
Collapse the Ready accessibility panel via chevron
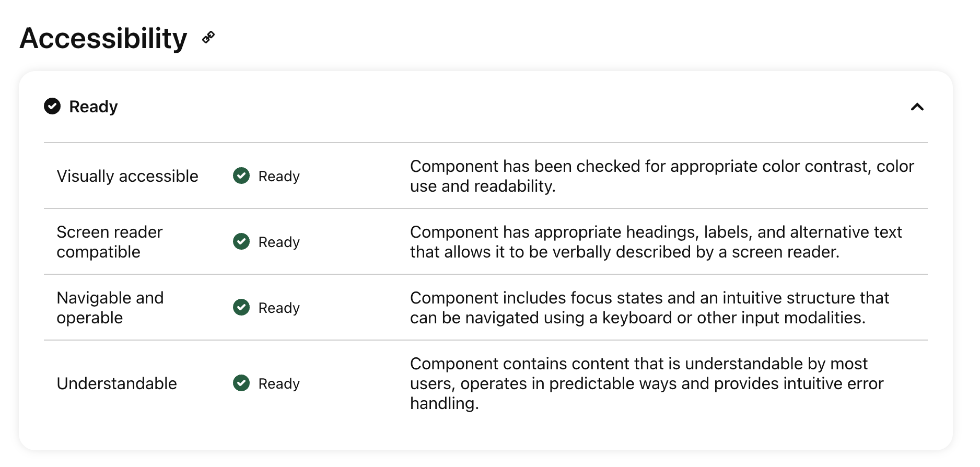pyautogui.click(x=917, y=107)
